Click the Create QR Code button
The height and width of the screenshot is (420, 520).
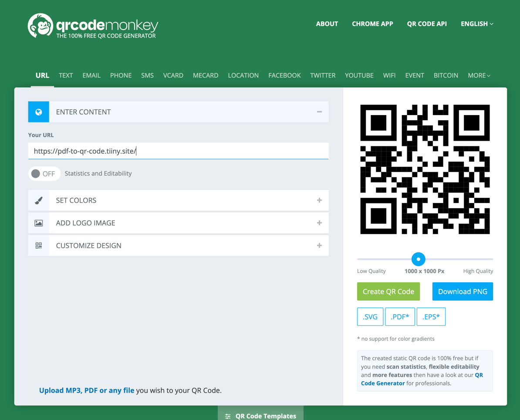388,291
